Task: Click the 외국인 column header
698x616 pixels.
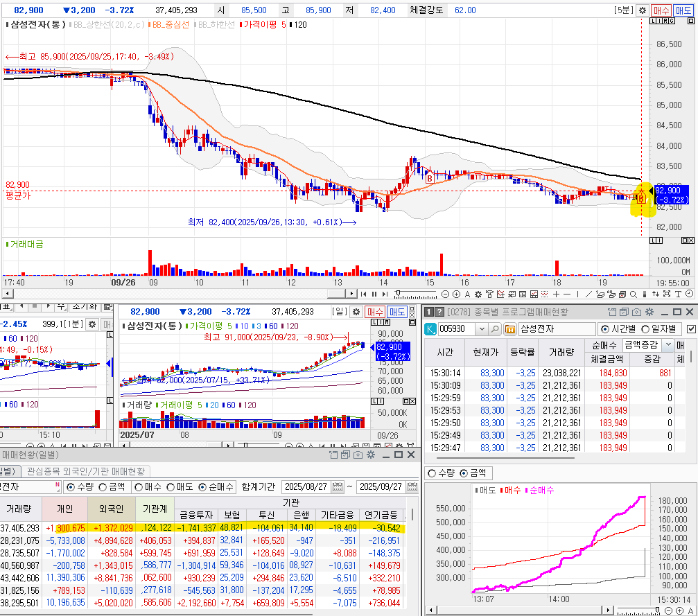Action: pos(111,509)
